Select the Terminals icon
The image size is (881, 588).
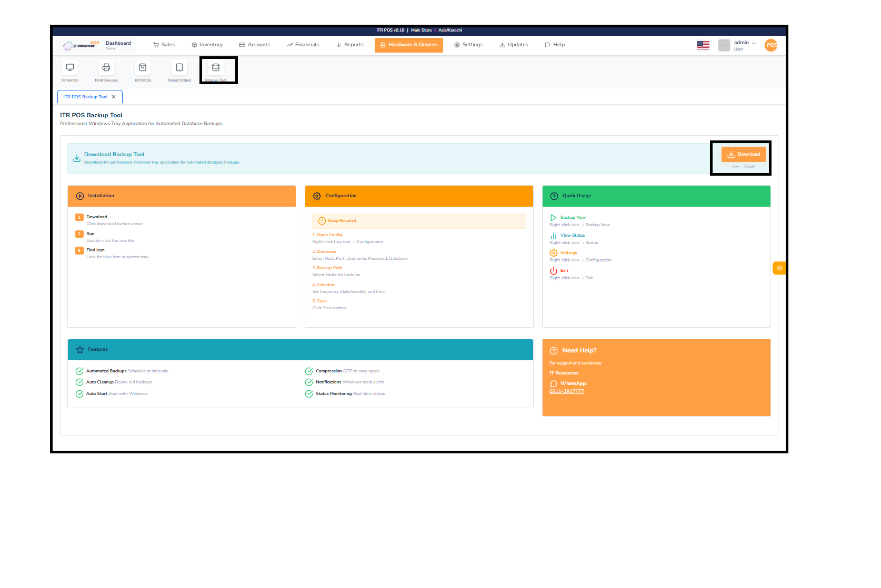click(69, 67)
